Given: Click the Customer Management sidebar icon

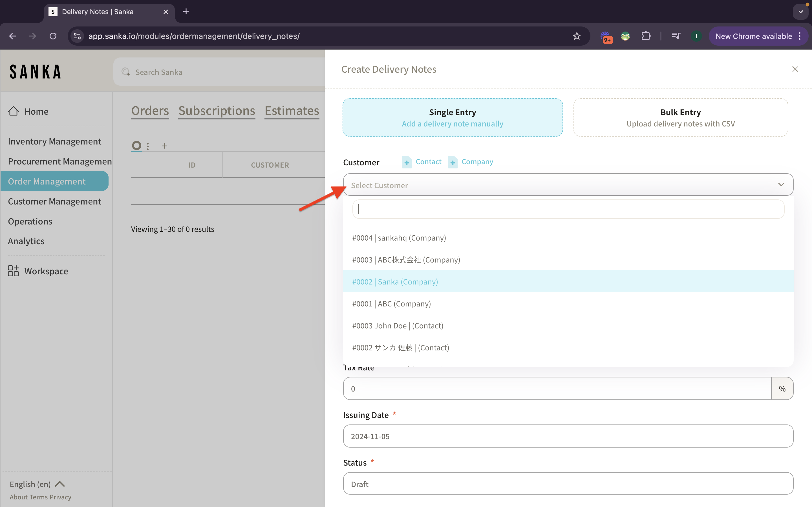Looking at the screenshot, I should pyautogui.click(x=54, y=201).
